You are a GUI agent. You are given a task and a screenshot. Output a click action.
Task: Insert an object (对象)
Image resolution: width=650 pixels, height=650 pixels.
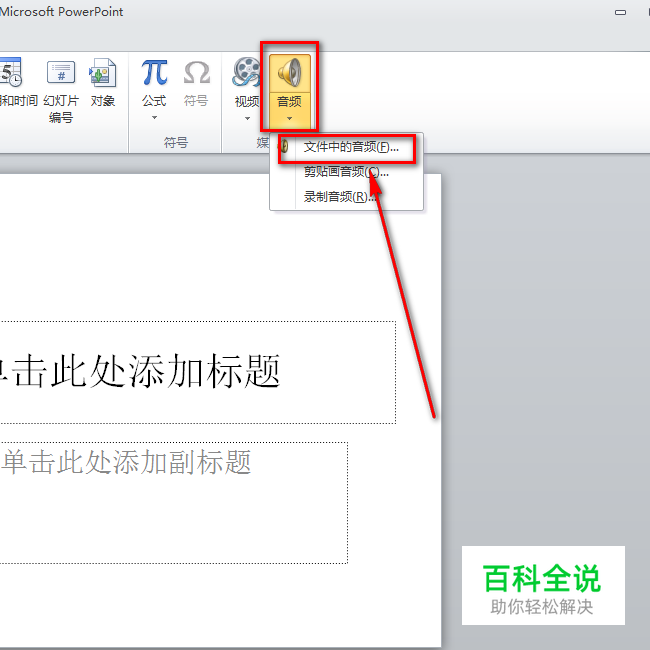point(102,82)
